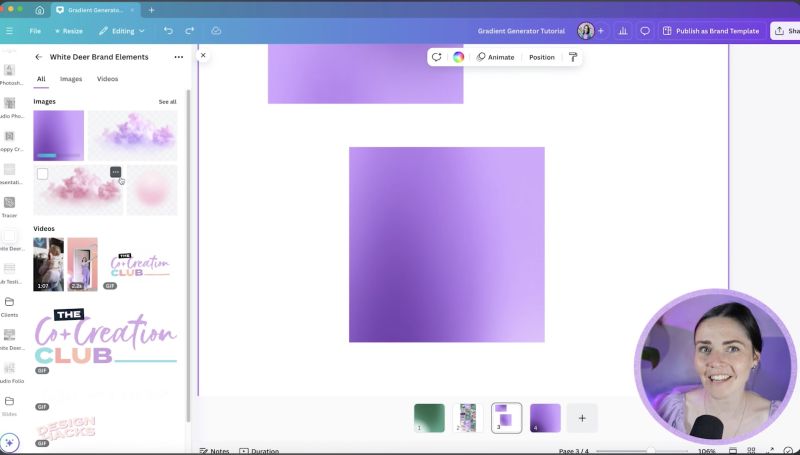Undo the last action

(x=168, y=31)
